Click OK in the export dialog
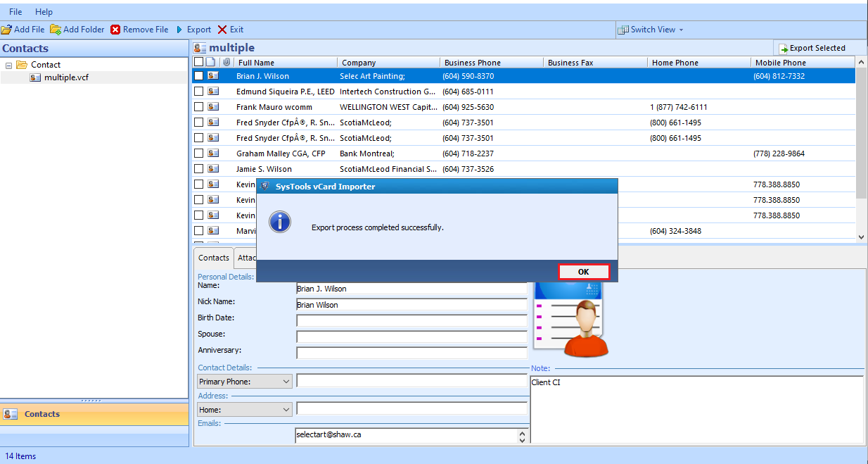The height and width of the screenshot is (464, 868). click(584, 272)
